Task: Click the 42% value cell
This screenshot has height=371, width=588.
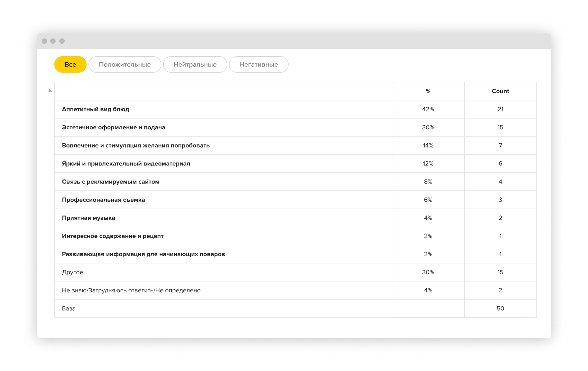Action: click(428, 109)
